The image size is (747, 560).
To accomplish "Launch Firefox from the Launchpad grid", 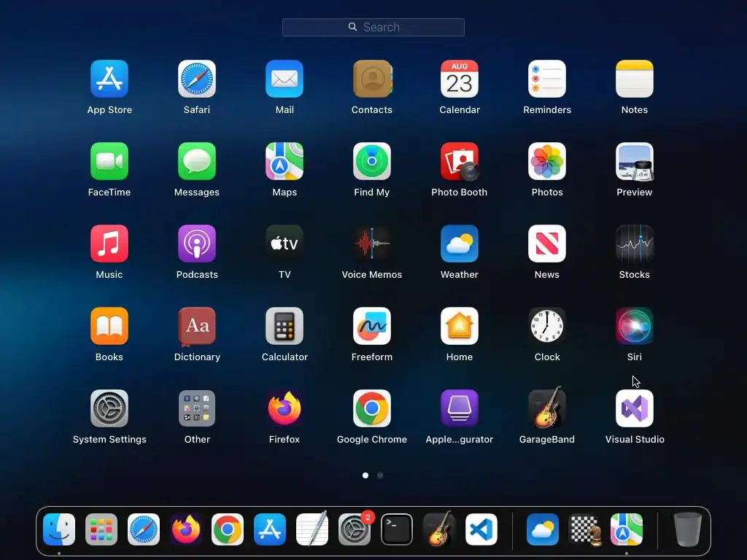I will click(285, 408).
